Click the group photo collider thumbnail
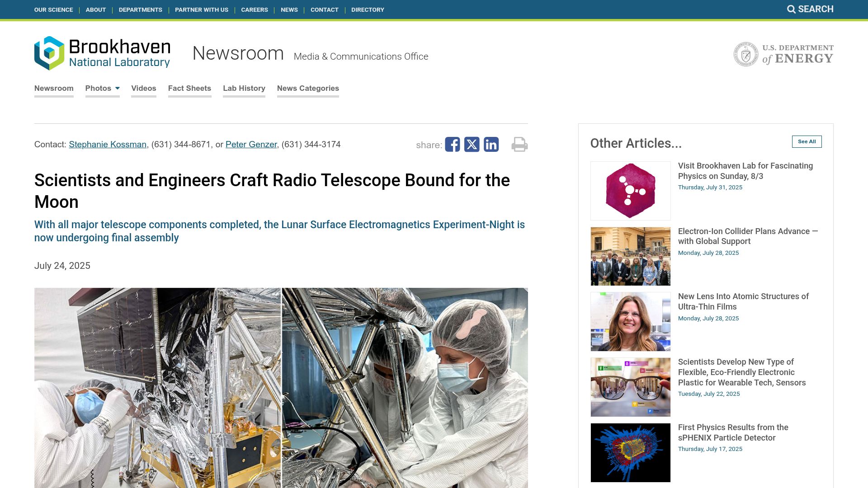868x488 pixels. click(630, 256)
